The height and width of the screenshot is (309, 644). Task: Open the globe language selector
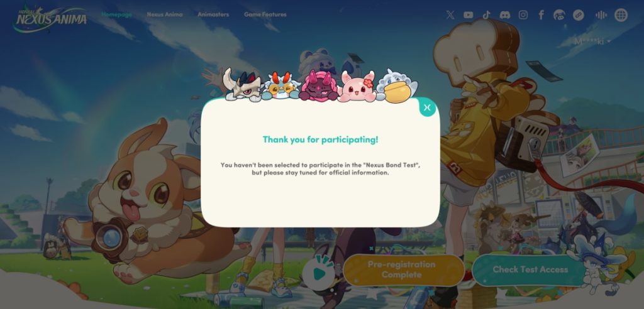pyautogui.click(x=621, y=15)
